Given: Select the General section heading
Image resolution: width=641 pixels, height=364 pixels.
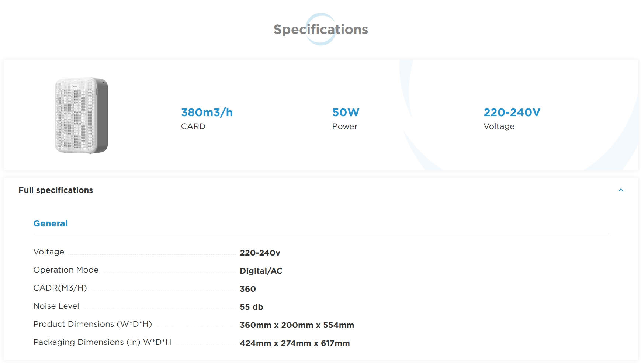Looking at the screenshot, I should tap(51, 223).
